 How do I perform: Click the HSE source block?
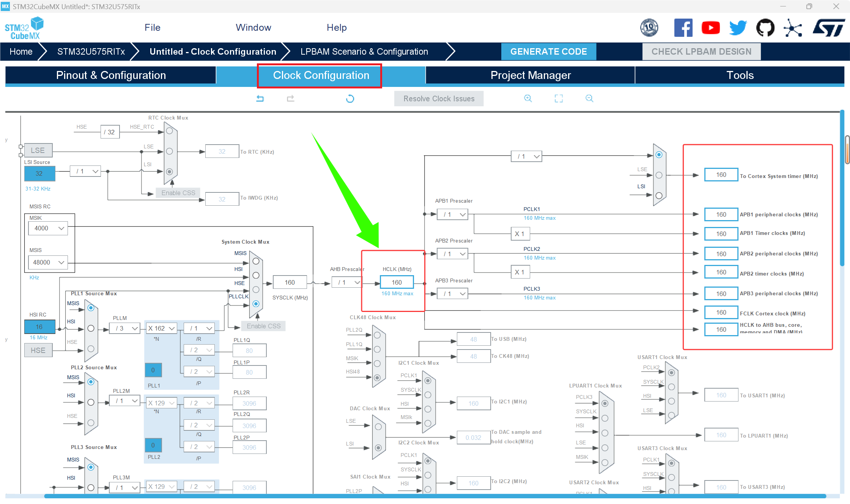(38, 350)
